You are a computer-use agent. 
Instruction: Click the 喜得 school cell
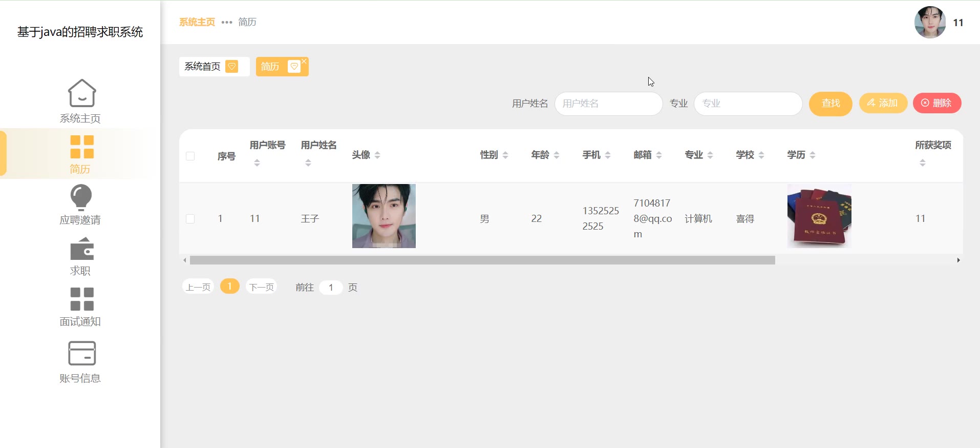[745, 219]
